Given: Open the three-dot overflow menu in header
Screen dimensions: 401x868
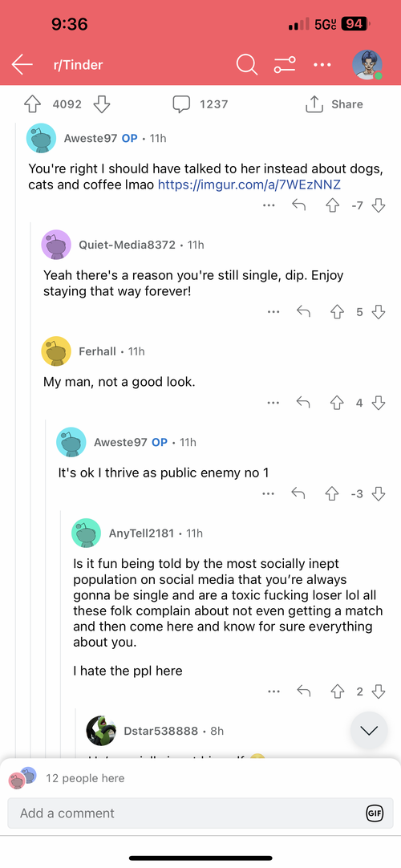Looking at the screenshot, I should (x=322, y=65).
